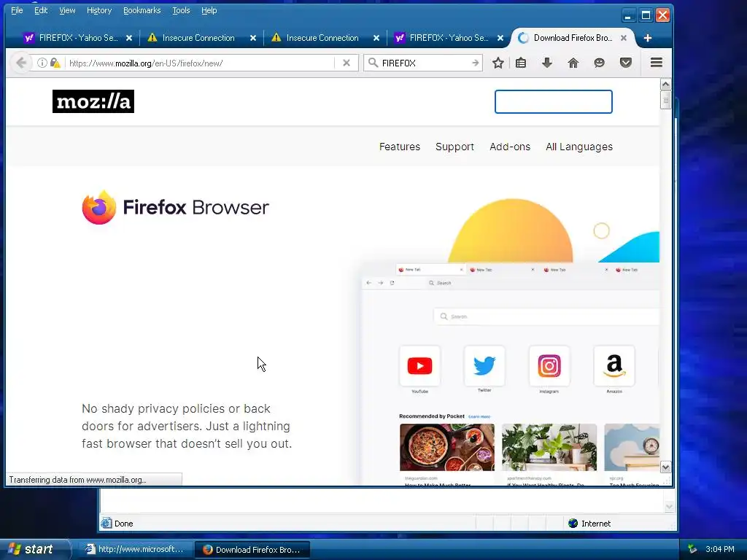Open the Tools menu
The height and width of the screenshot is (560, 747).
coord(181,10)
